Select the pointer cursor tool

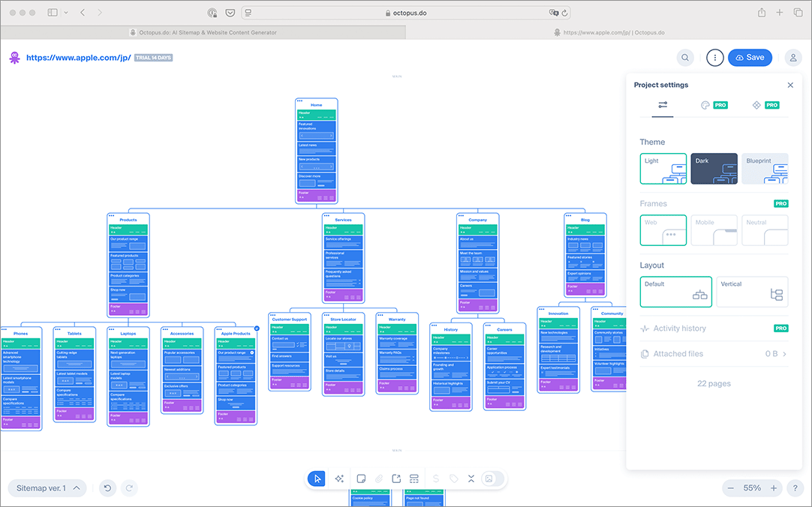click(317, 478)
